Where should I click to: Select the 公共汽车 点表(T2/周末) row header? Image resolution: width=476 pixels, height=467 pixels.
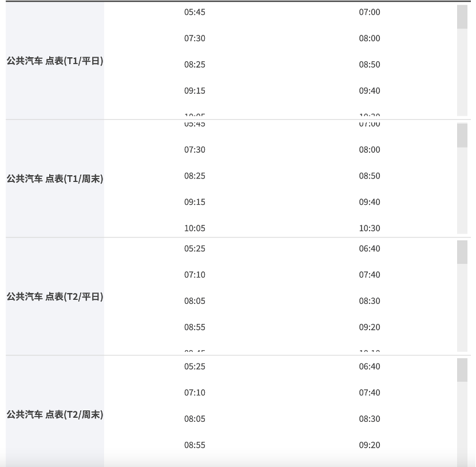coord(55,414)
